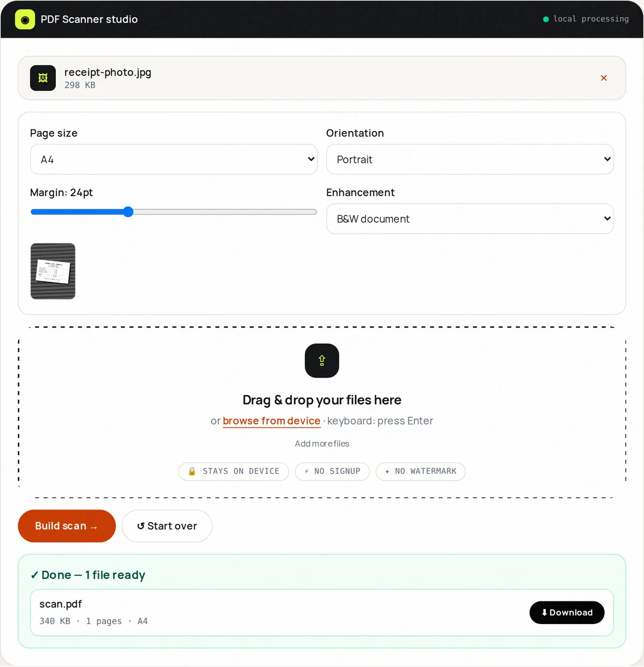The height and width of the screenshot is (667, 644).
Task: Click the NO SIGNUP badge
Action: point(332,472)
